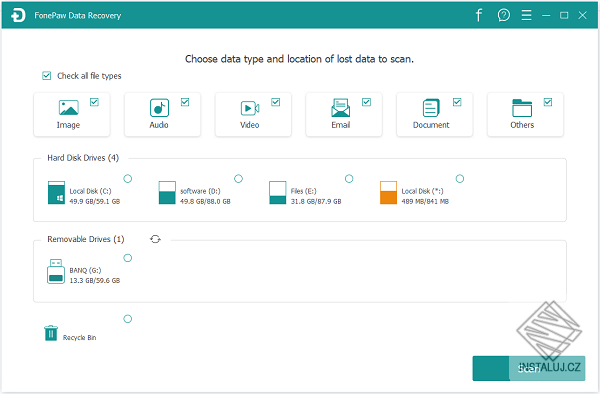Select the Files (E:) radio button
The height and width of the screenshot is (394, 600).
[349, 179]
